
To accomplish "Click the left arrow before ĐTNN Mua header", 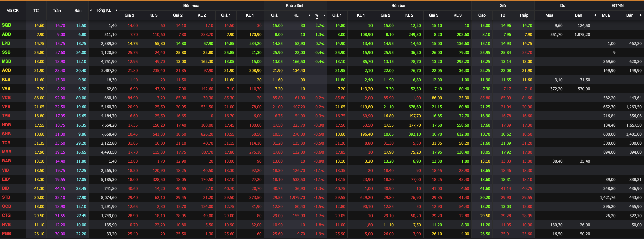I will 595,15.
